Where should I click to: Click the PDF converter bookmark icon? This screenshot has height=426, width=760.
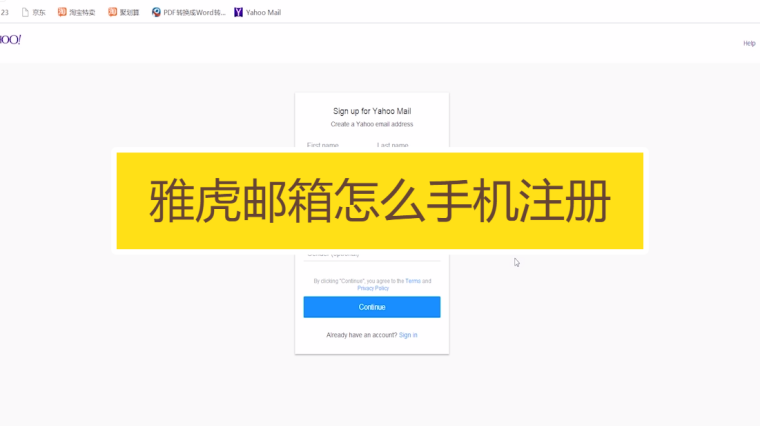point(156,12)
